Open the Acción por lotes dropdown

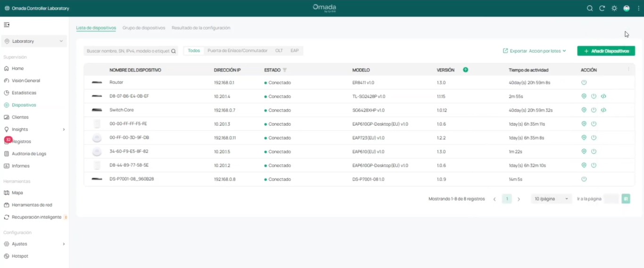(547, 51)
